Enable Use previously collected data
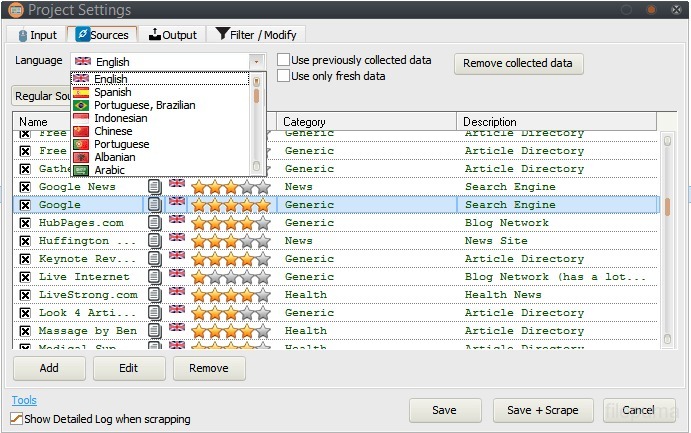This screenshot has width=691, height=433. click(x=284, y=60)
